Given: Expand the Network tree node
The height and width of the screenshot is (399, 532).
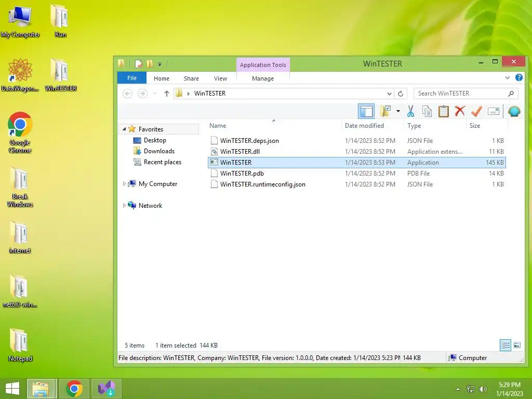Looking at the screenshot, I should tap(124, 205).
